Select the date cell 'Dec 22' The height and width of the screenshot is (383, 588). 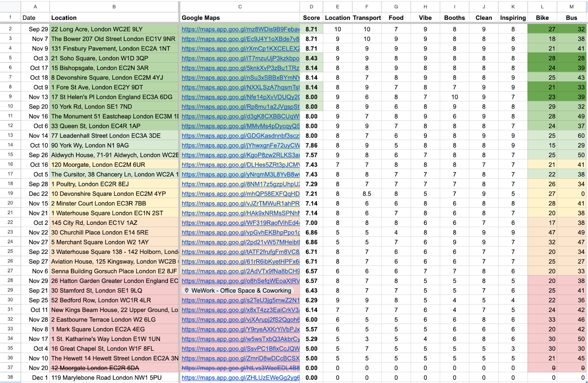(x=35, y=194)
